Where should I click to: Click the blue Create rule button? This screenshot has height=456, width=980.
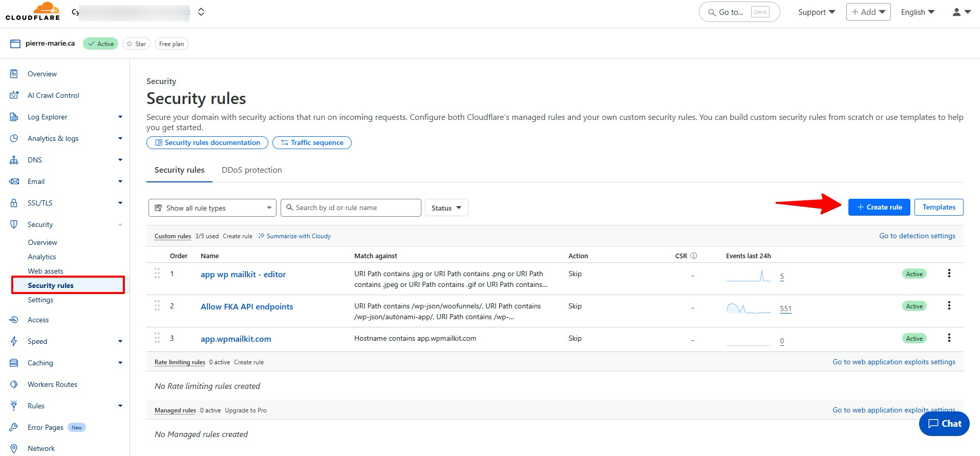point(879,207)
